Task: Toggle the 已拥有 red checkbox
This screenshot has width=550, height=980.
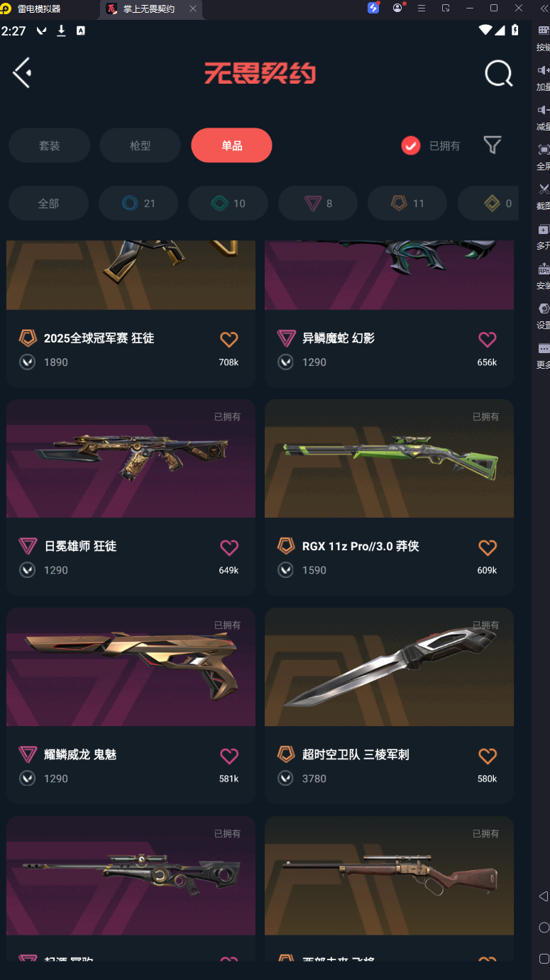Action: click(x=411, y=145)
